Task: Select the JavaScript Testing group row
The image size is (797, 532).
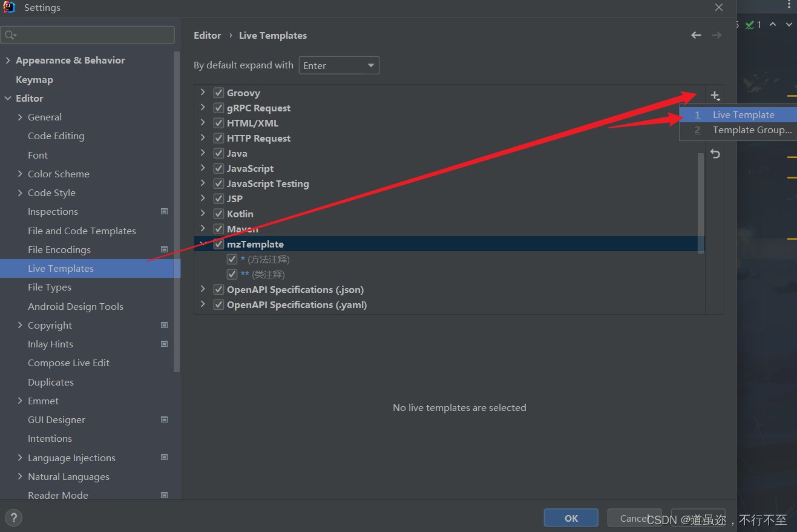Action: (449, 183)
